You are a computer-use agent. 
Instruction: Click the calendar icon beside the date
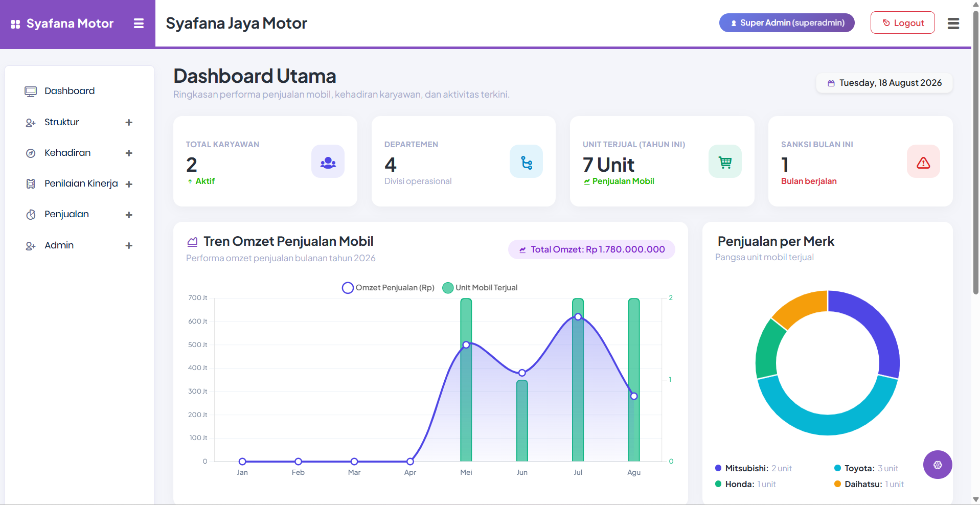tap(831, 83)
